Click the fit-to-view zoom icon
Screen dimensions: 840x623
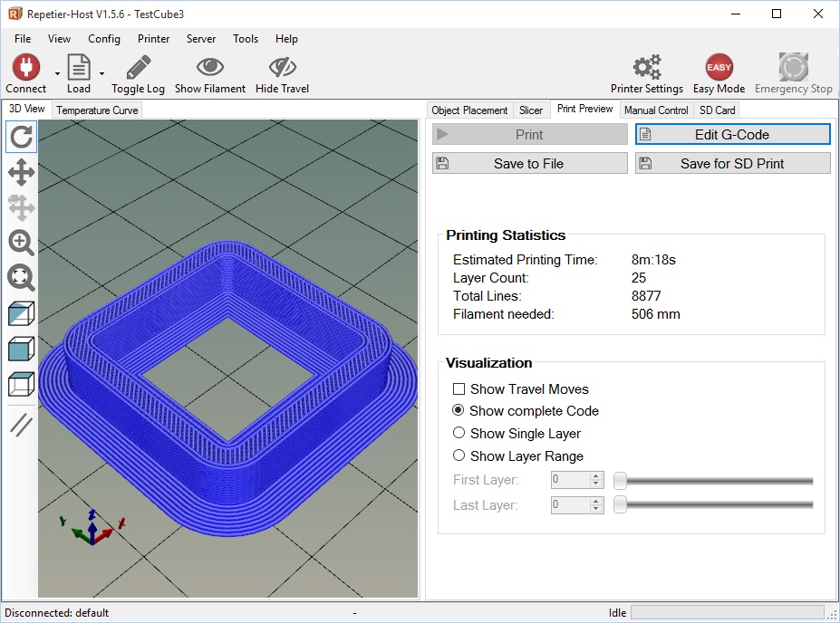coord(22,278)
